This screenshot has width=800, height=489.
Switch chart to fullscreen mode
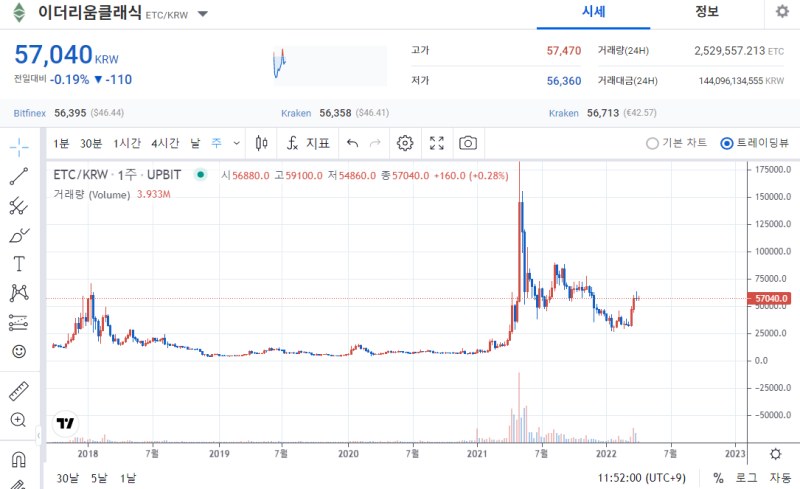pos(437,143)
